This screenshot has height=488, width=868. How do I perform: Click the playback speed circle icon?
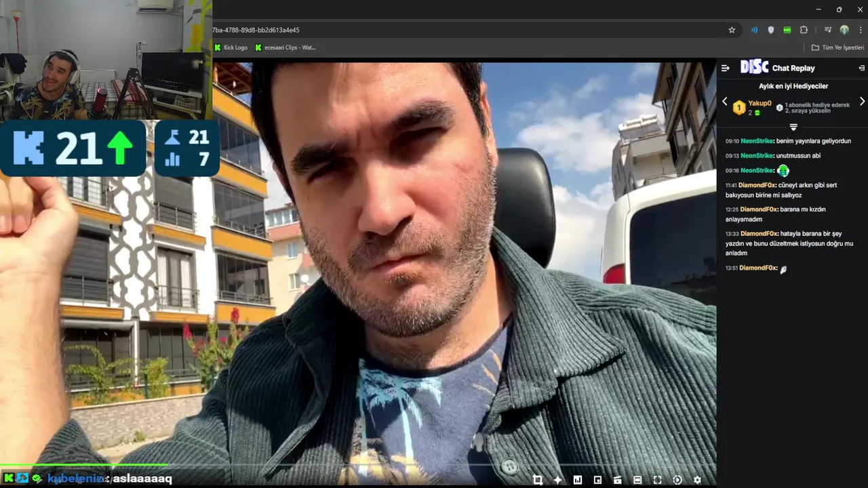tap(677, 480)
